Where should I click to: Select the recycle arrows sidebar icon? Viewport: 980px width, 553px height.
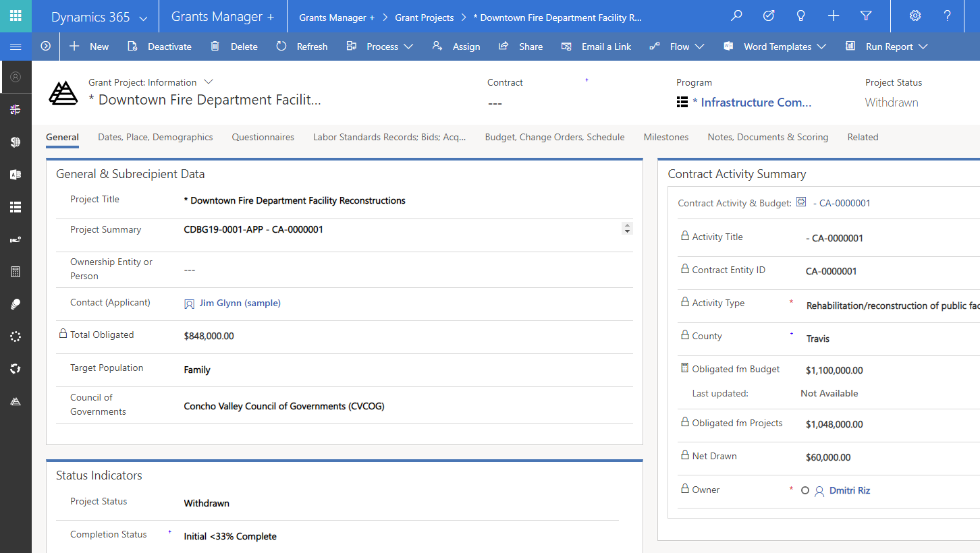click(16, 369)
